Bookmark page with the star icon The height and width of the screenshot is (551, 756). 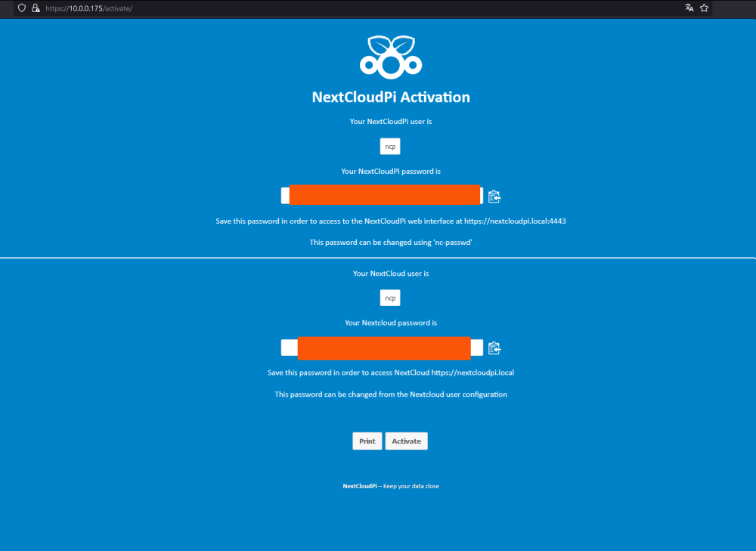[704, 8]
